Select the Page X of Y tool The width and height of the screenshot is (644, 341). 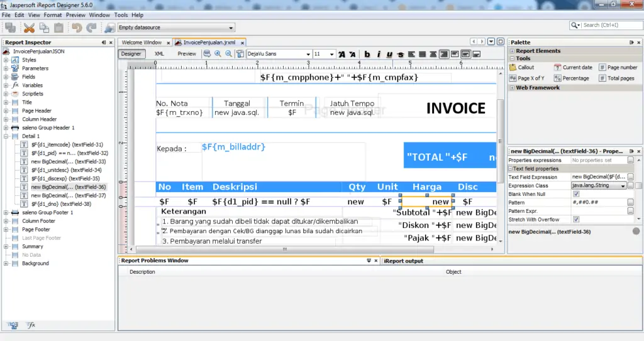pyautogui.click(x=526, y=78)
